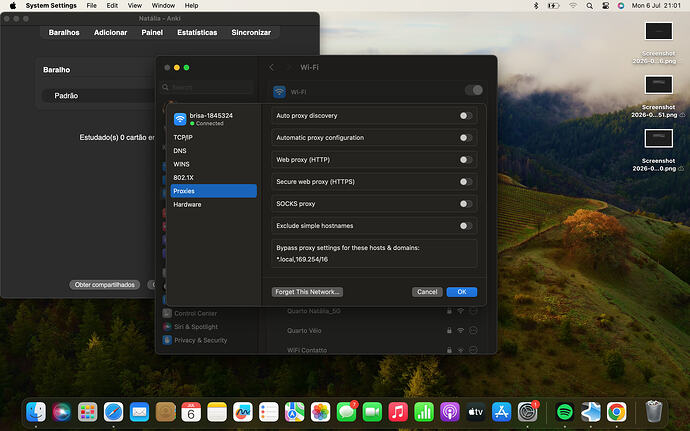Open Freeform from the dock
This screenshot has height=431, width=690.
tap(243, 412)
